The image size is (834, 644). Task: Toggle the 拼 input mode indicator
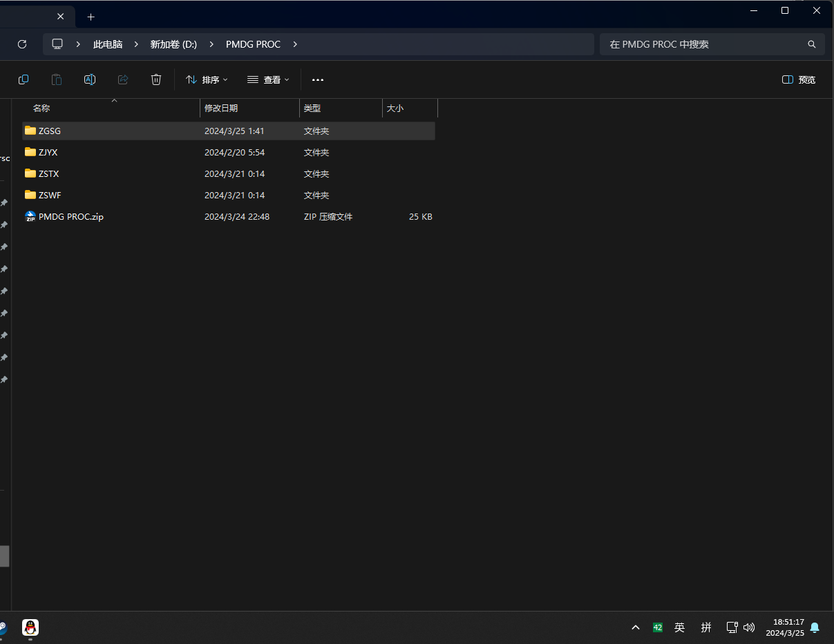pos(706,627)
